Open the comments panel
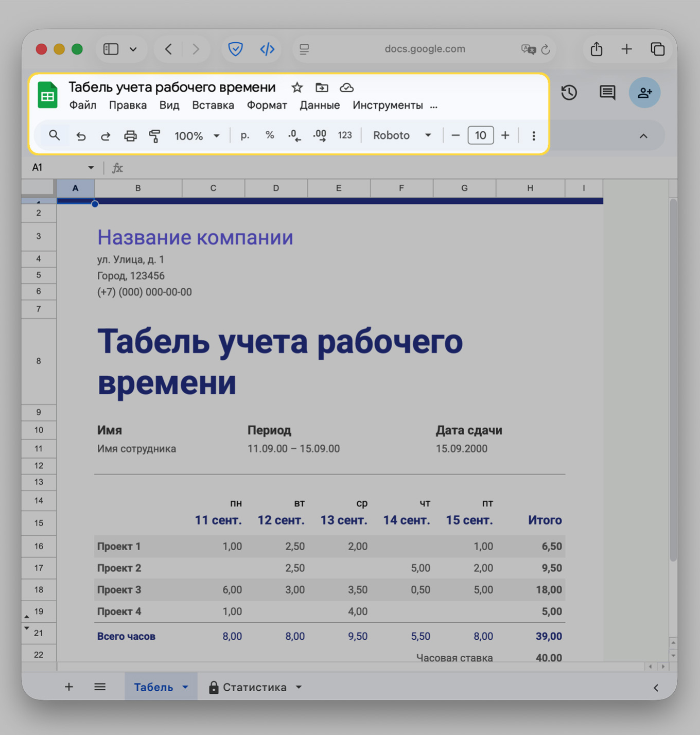 pyautogui.click(x=606, y=93)
